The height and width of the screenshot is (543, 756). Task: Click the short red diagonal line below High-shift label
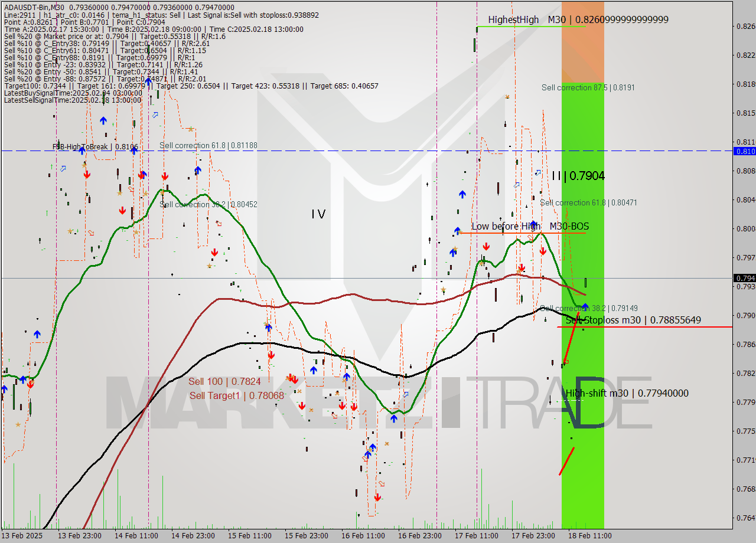(x=566, y=461)
